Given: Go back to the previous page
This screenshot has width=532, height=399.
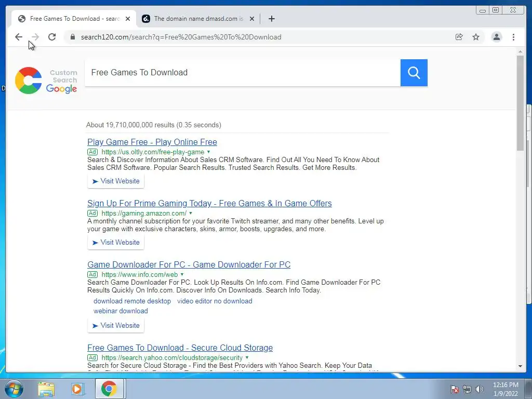Looking at the screenshot, I should pyautogui.click(x=19, y=37).
